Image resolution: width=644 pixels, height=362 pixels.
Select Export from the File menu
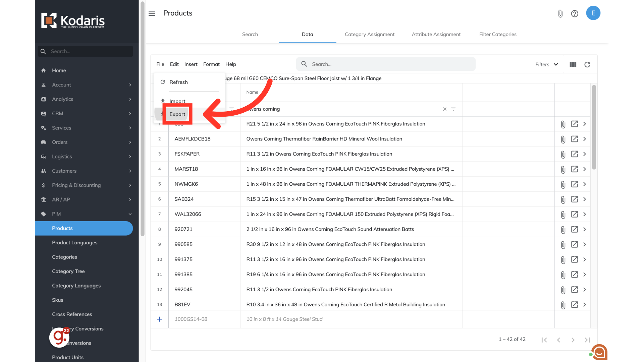177,114
